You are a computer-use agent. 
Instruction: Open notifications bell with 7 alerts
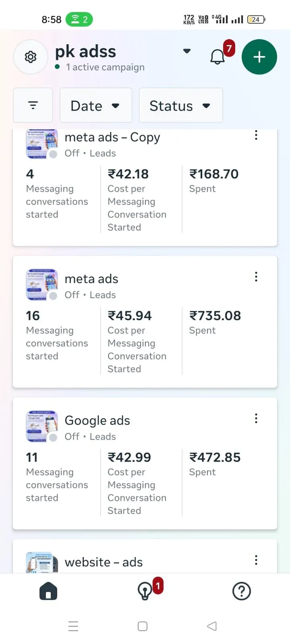(217, 57)
